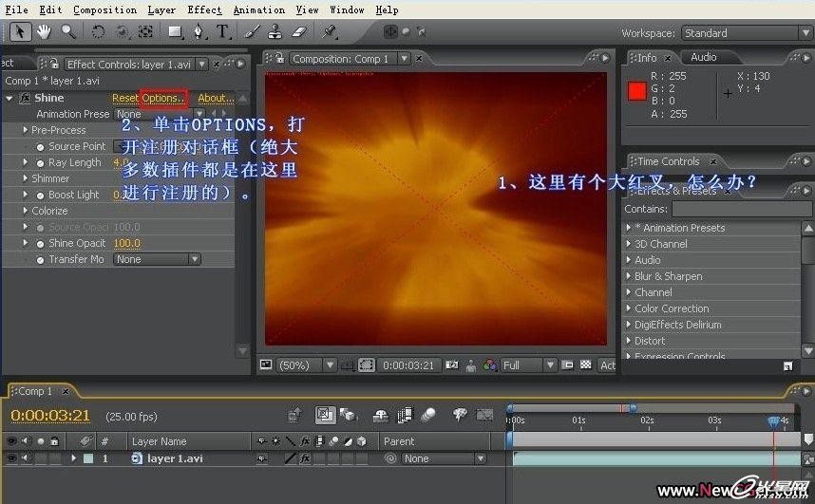Screen dimensions: 815x504
Task: Open the Parent None dropdown
Action: (x=445, y=458)
